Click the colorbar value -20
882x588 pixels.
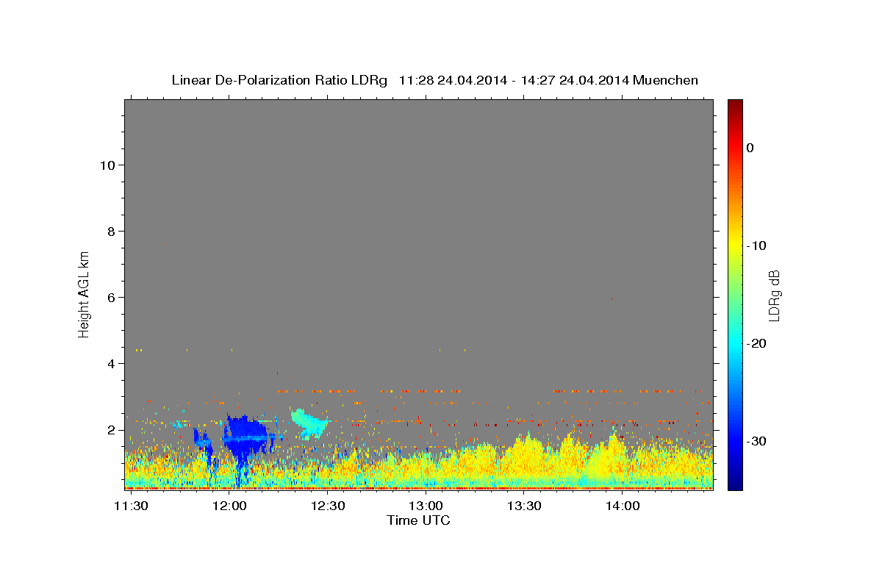tap(757, 343)
